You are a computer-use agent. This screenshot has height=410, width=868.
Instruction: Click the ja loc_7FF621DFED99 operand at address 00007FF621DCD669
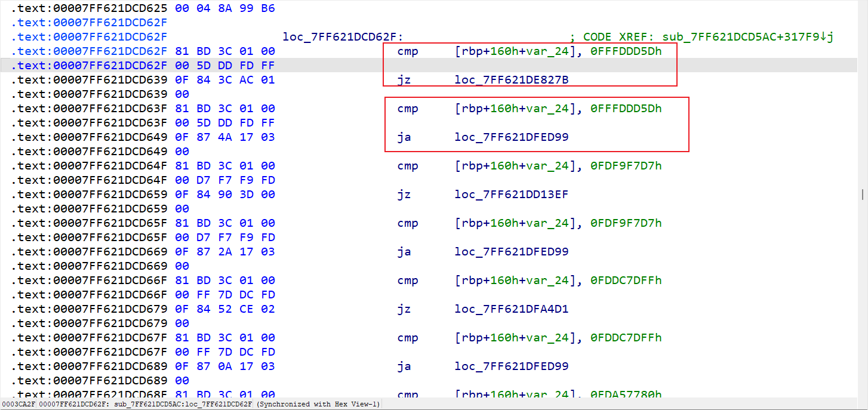point(512,252)
